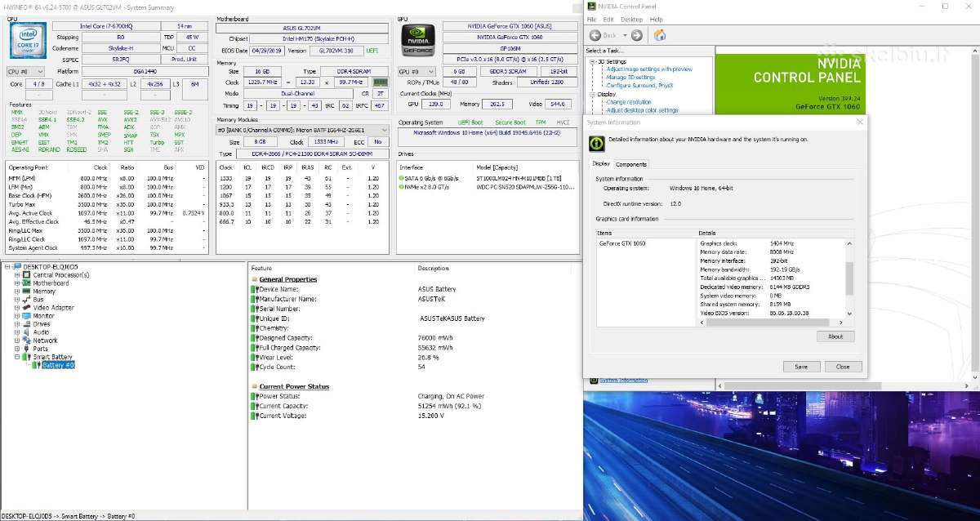
Task: Click the DESKTOP-ELQJ0D5 computer icon
Action: pos(17,267)
